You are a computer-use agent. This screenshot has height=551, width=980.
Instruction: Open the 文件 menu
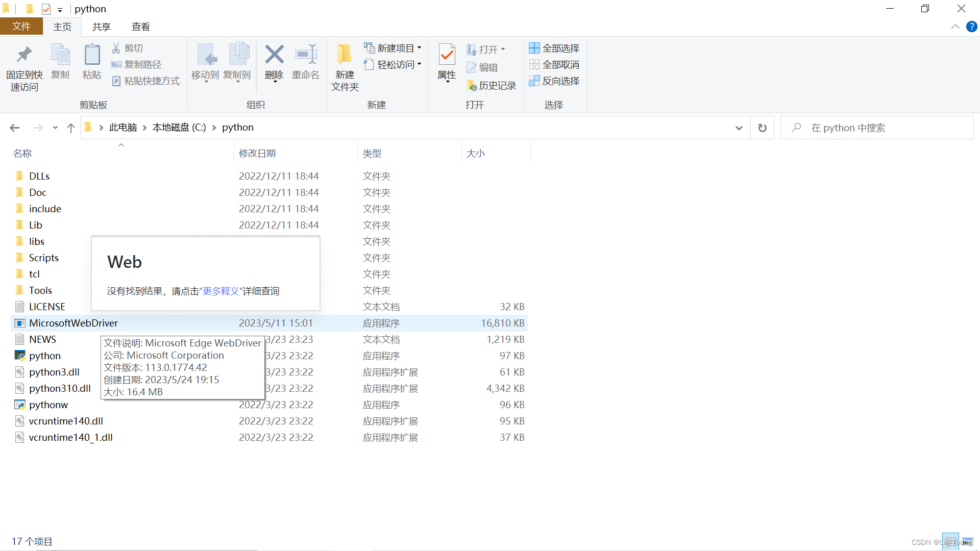(x=21, y=27)
